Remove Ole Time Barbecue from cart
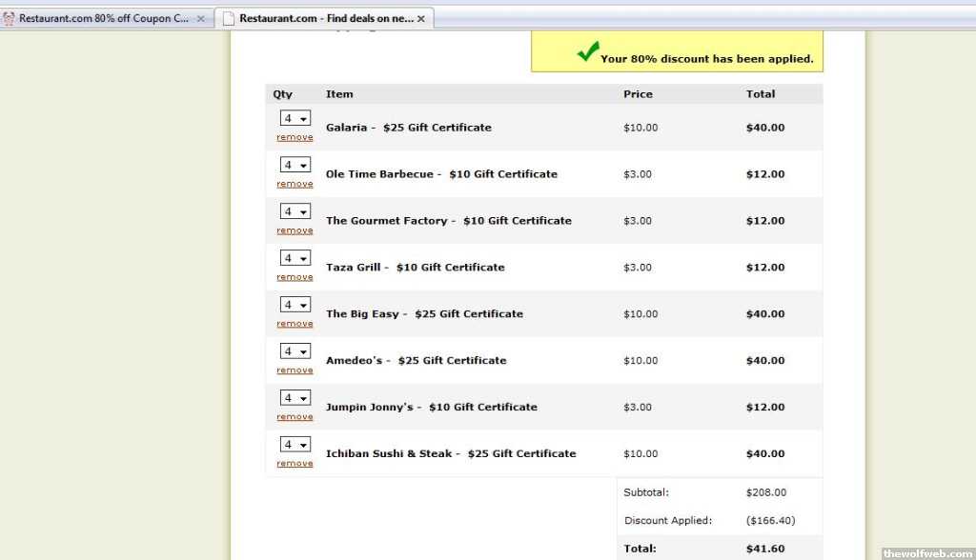 [x=295, y=184]
